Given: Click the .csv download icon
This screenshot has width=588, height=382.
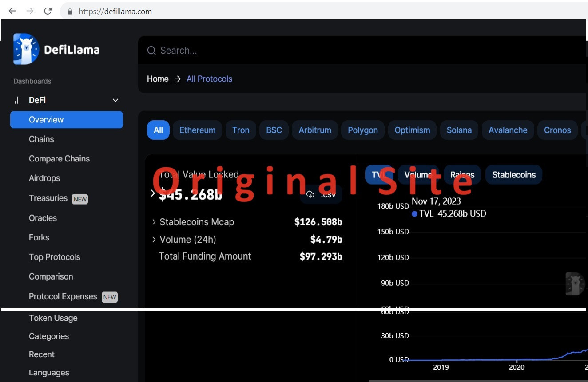Looking at the screenshot, I should [x=310, y=194].
